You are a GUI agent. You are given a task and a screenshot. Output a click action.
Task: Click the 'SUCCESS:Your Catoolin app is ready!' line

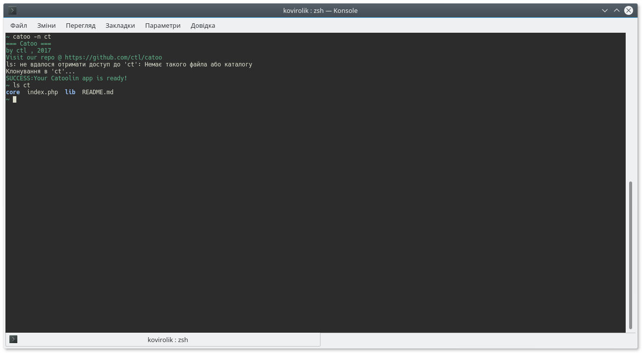pyautogui.click(x=66, y=78)
